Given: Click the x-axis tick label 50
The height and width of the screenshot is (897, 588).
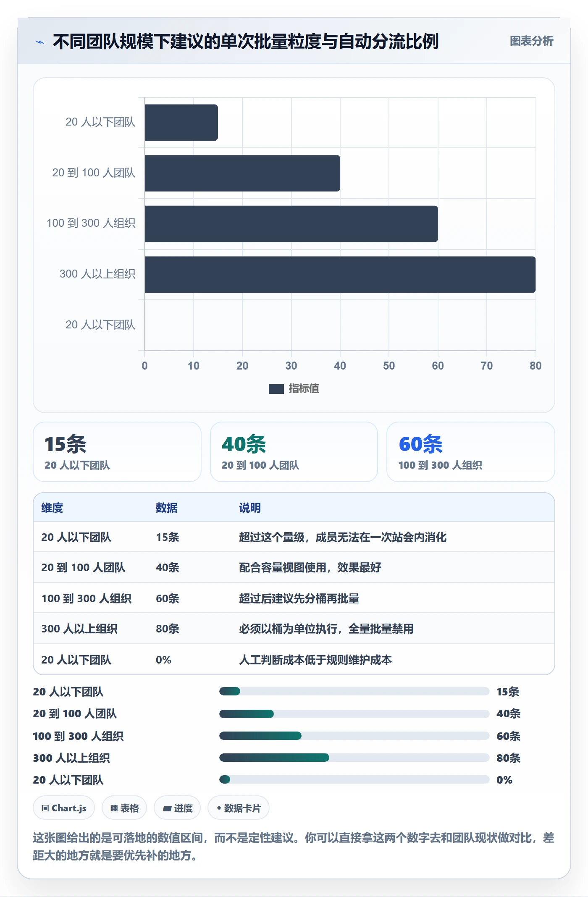Looking at the screenshot, I should point(389,366).
